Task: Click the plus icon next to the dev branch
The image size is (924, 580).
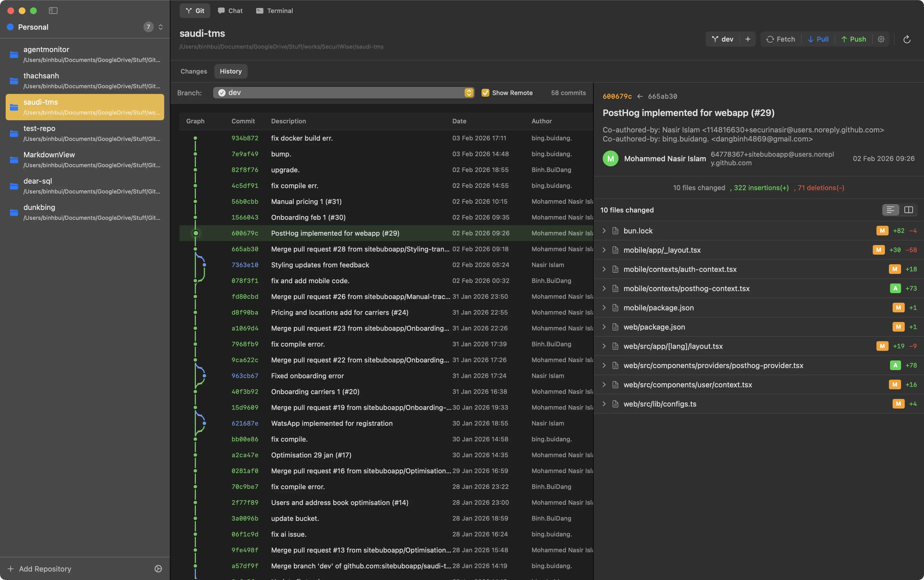Action: 747,39
